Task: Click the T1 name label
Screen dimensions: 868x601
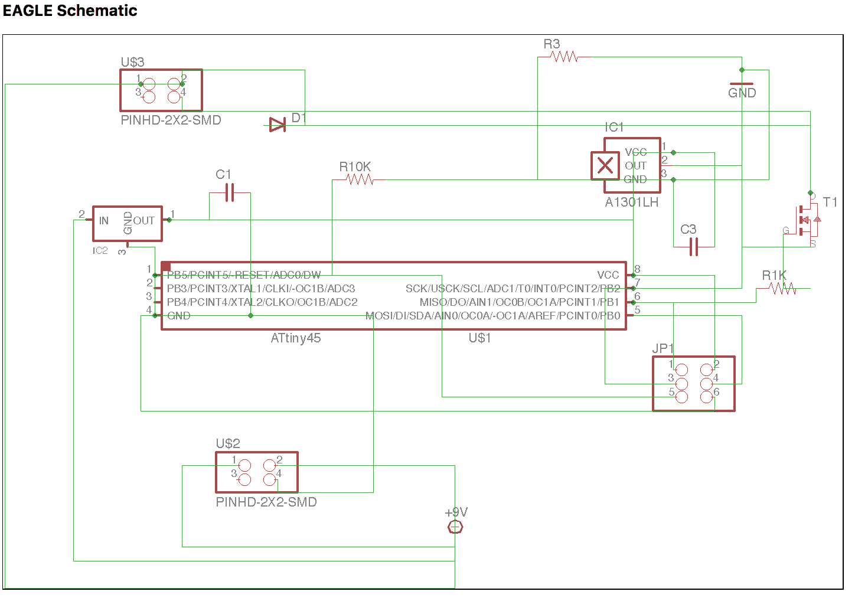Action: (x=830, y=202)
